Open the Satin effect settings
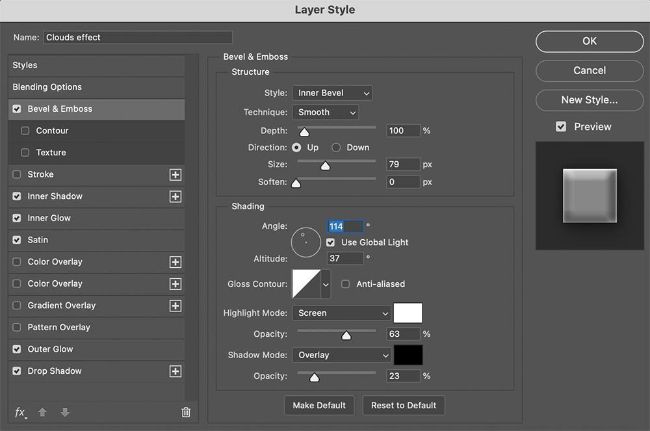This screenshot has height=431, width=650. pos(38,240)
